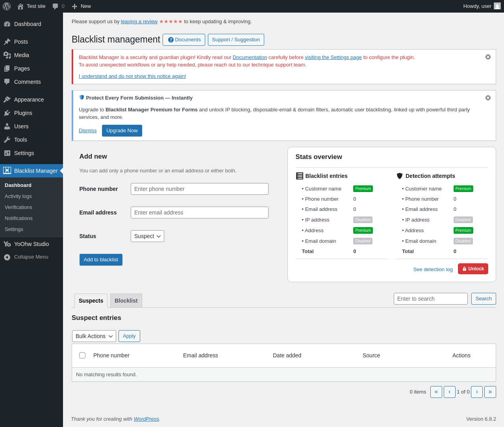Image resolution: width=504 pixels, height=427 pixels.
Task: Click the Collapse Menu arrow icon
Action: pyautogui.click(x=7, y=257)
